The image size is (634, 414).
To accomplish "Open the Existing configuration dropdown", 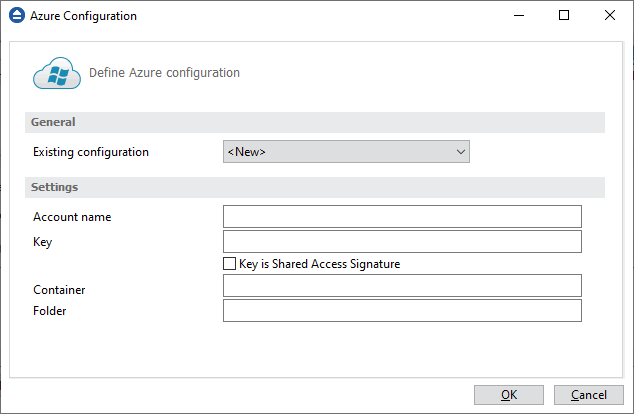I will [346, 152].
